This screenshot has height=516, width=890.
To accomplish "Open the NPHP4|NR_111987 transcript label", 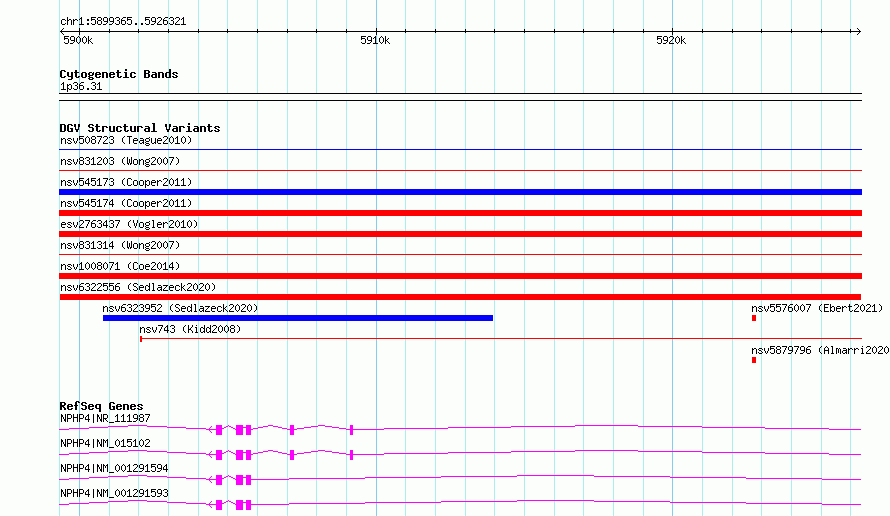I will point(105,418).
